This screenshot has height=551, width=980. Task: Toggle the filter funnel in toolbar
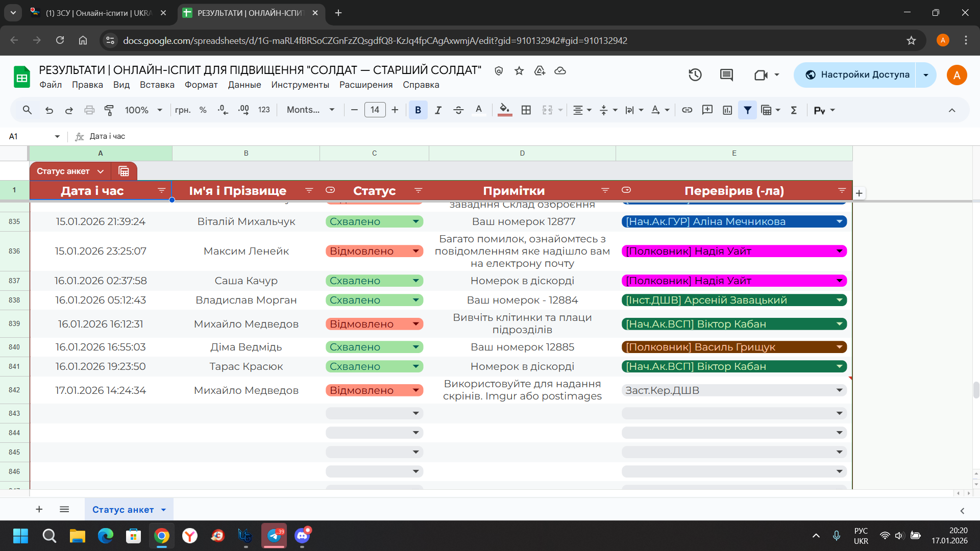click(x=747, y=110)
